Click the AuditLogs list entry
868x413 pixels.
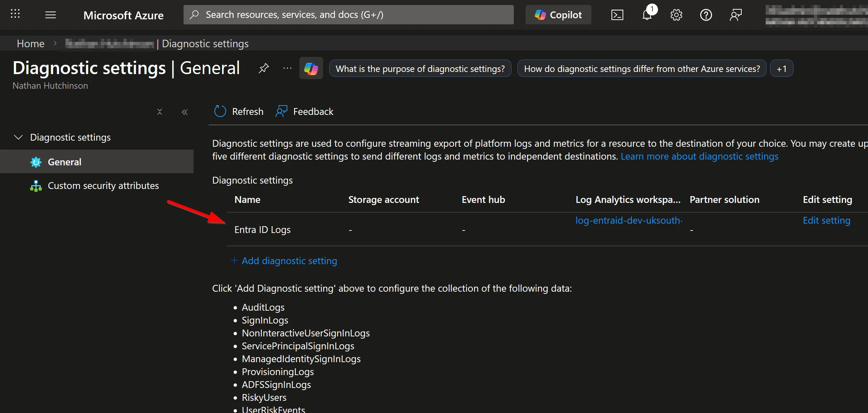[x=263, y=307]
